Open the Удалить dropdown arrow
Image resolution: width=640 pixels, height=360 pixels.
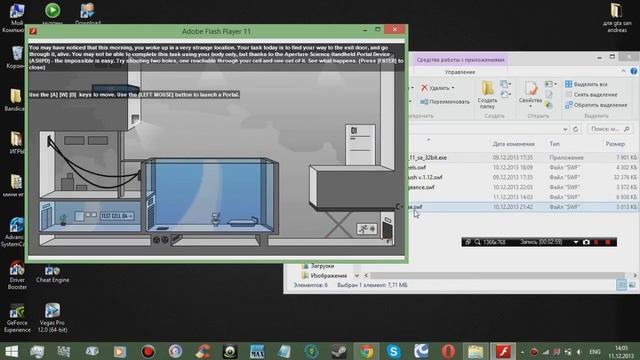453,88
